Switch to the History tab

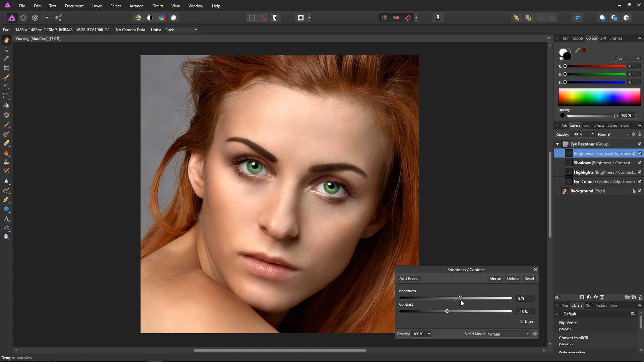(601, 305)
